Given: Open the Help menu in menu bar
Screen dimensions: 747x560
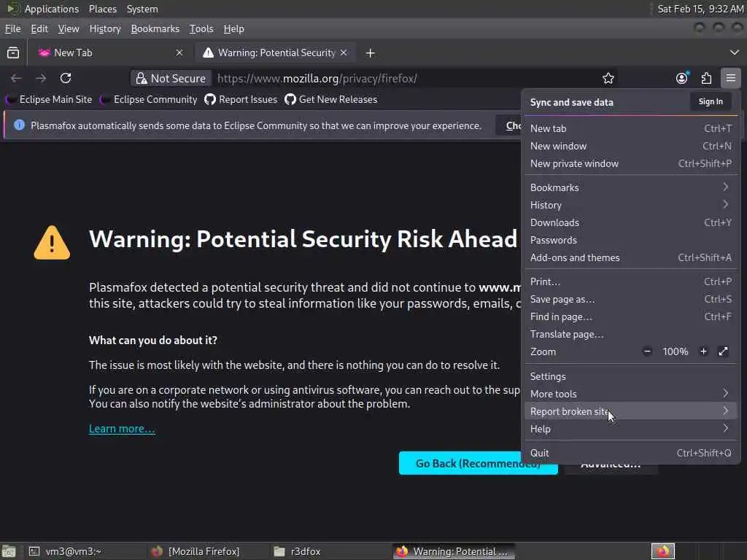Looking at the screenshot, I should pyautogui.click(x=234, y=28).
